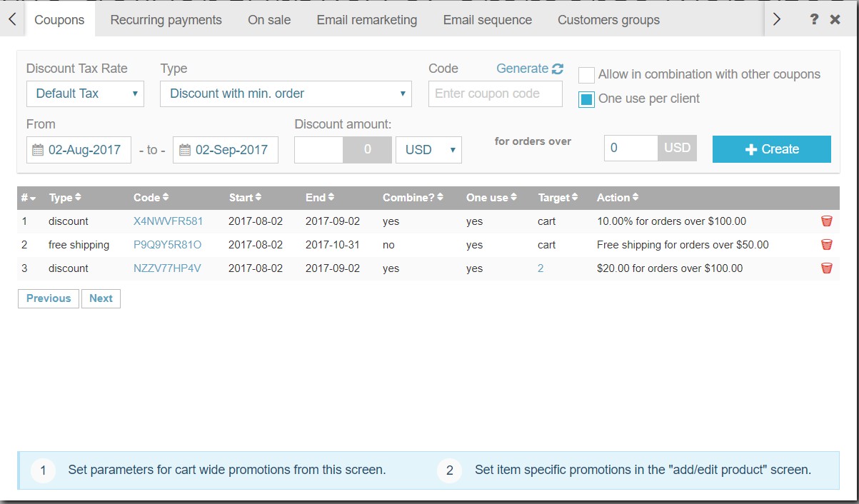Open the Email remarketing tab

tap(366, 20)
